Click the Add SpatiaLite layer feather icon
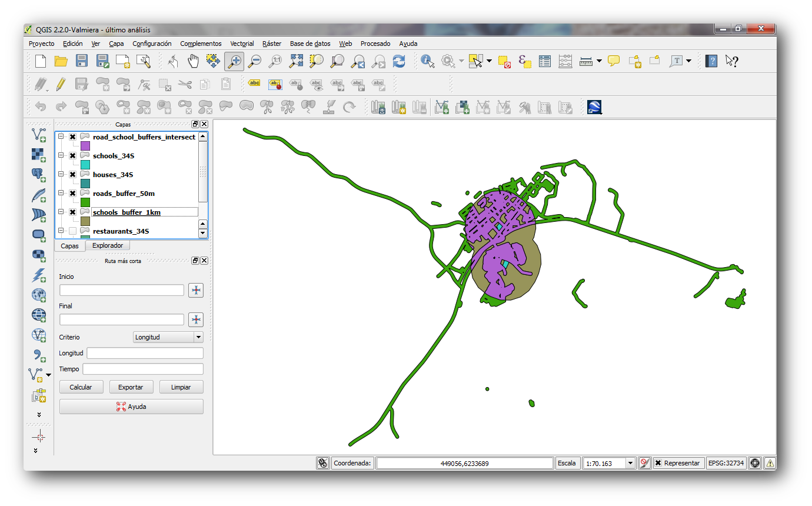The image size is (812, 506). pyautogui.click(x=38, y=195)
